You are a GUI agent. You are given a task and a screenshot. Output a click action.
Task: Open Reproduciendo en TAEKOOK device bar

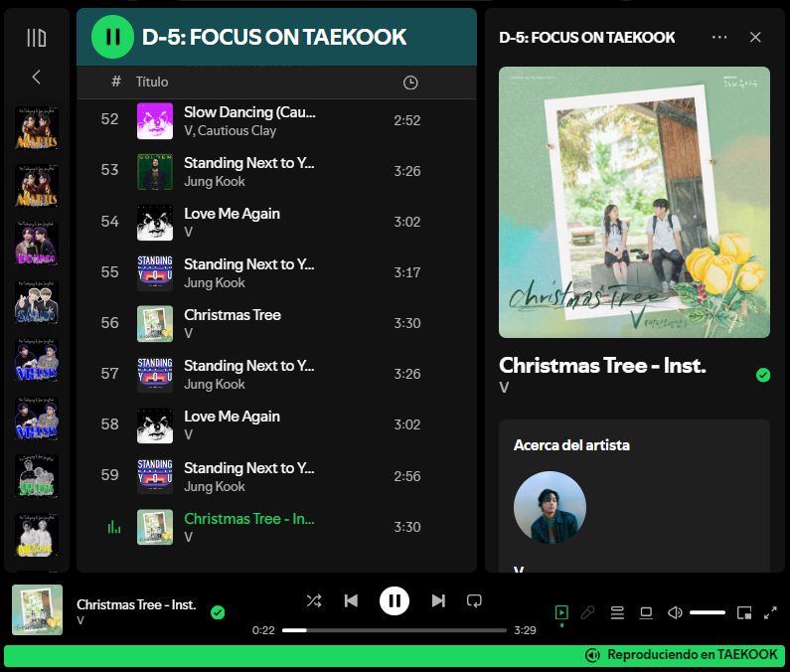tap(394, 655)
